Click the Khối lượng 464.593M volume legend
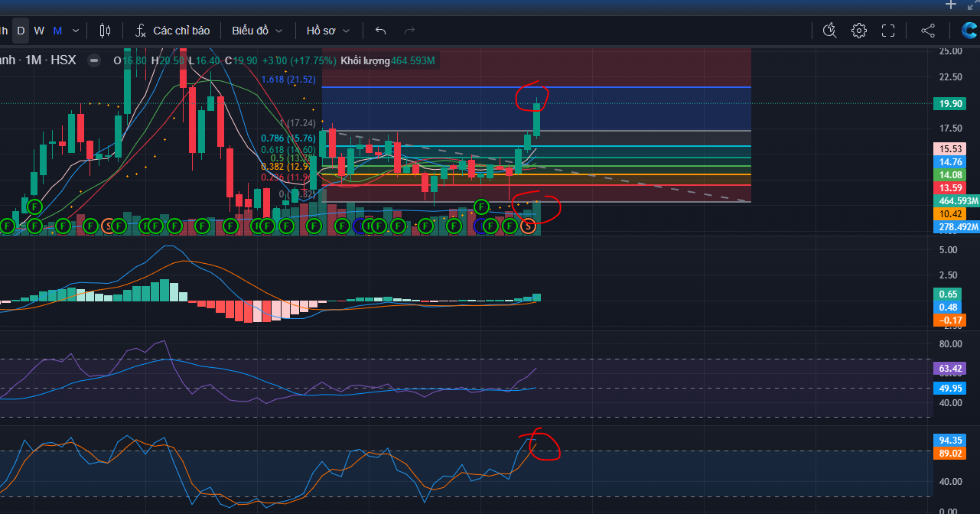The width and height of the screenshot is (980, 514). click(388, 60)
